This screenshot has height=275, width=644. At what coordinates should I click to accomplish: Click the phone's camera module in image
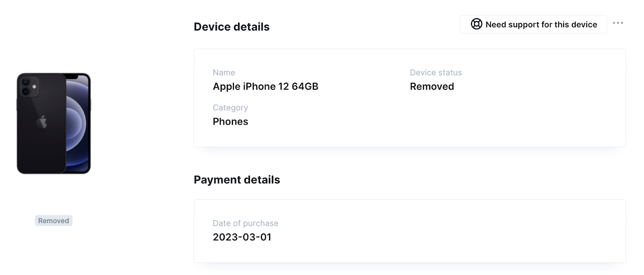(x=29, y=86)
